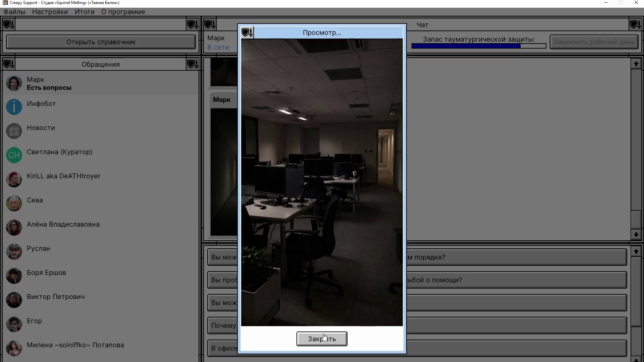Click the chat scrollbar up arrow
Image resolution: width=644 pixels, height=362 pixels.
point(636,64)
